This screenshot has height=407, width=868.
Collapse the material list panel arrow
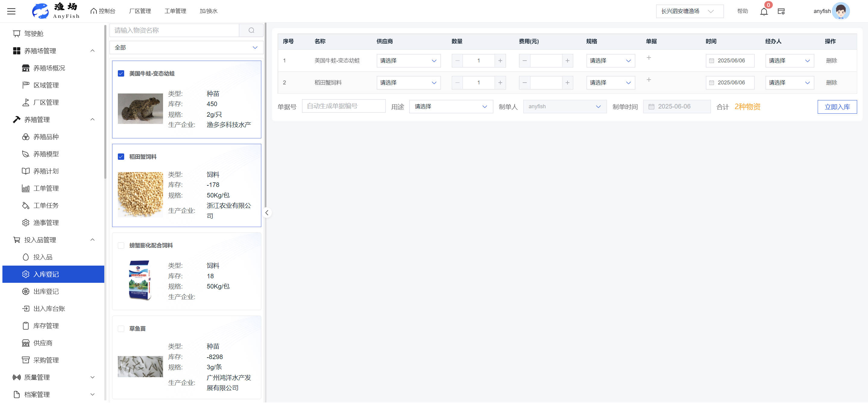266,213
